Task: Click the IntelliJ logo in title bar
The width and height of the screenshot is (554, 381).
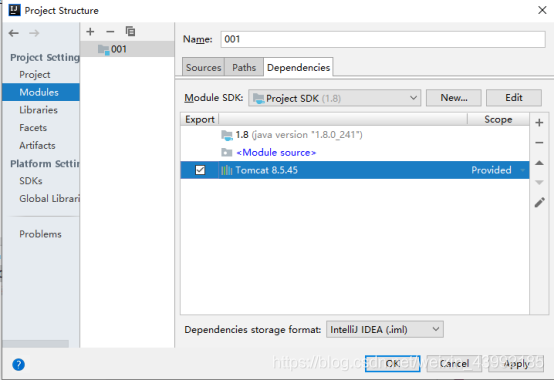Action: coord(14,10)
